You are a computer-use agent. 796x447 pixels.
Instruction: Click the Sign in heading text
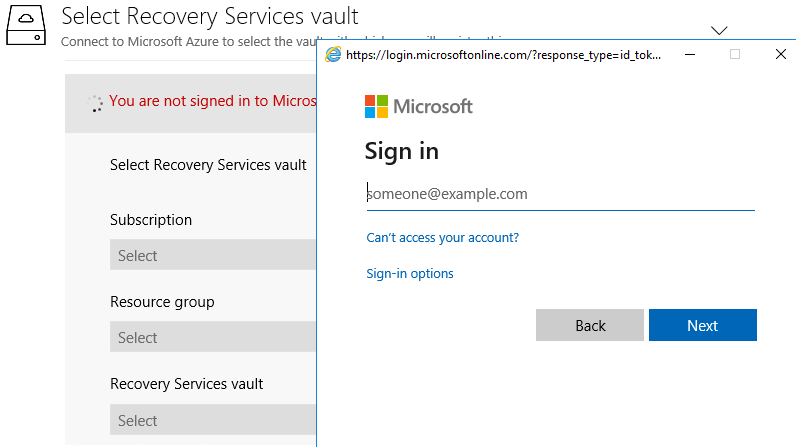[x=402, y=151]
